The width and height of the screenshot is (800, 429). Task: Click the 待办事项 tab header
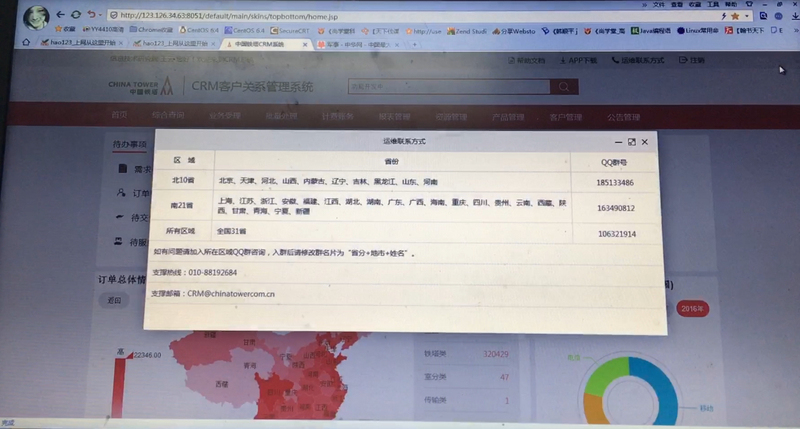[x=129, y=144]
